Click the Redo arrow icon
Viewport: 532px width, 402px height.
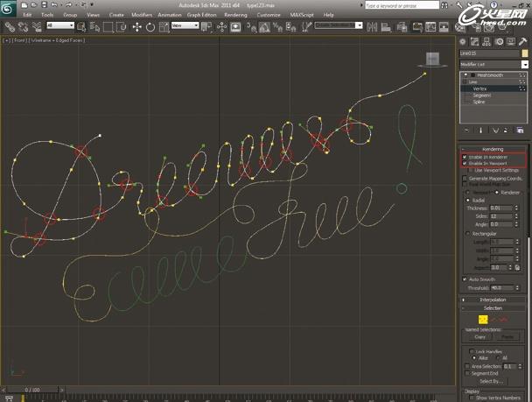coord(69,5)
